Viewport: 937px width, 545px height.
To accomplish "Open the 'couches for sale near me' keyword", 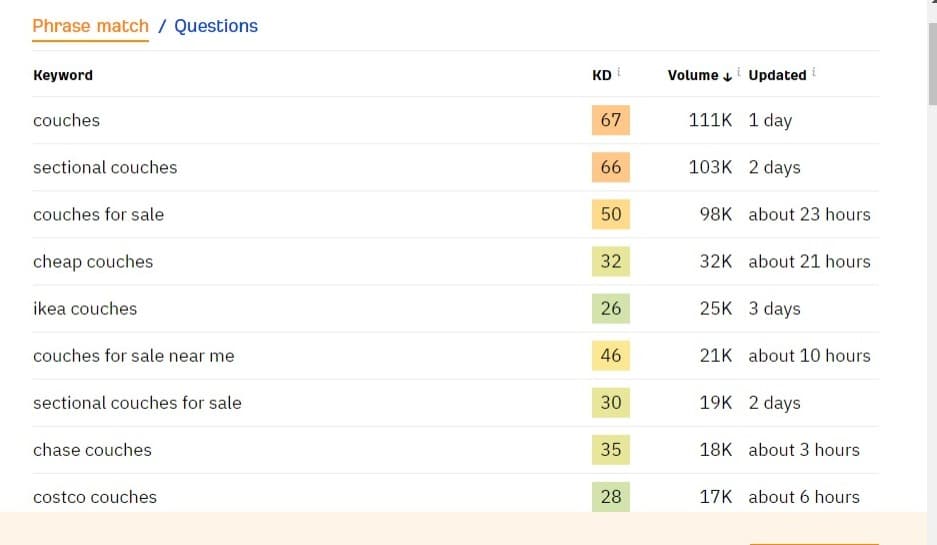I will 134,356.
